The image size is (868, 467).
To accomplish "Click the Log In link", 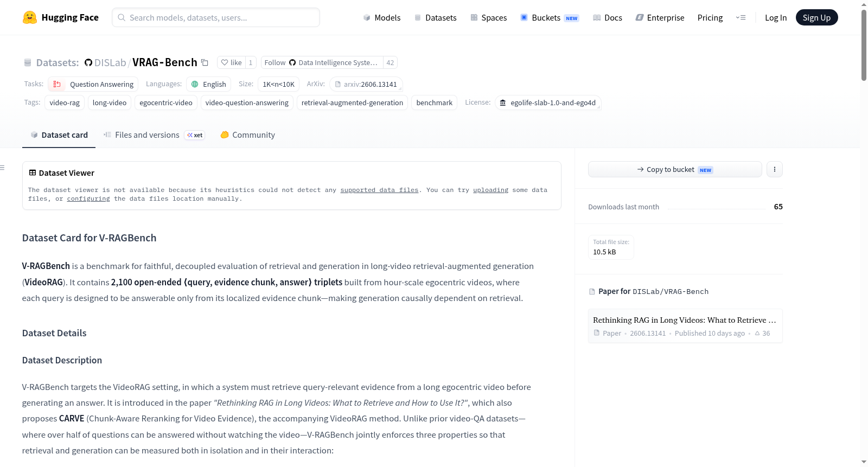I will [x=776, y=17].
